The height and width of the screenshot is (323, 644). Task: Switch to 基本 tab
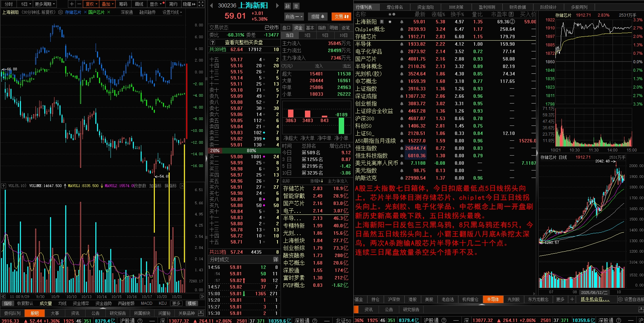pos(310,28)
